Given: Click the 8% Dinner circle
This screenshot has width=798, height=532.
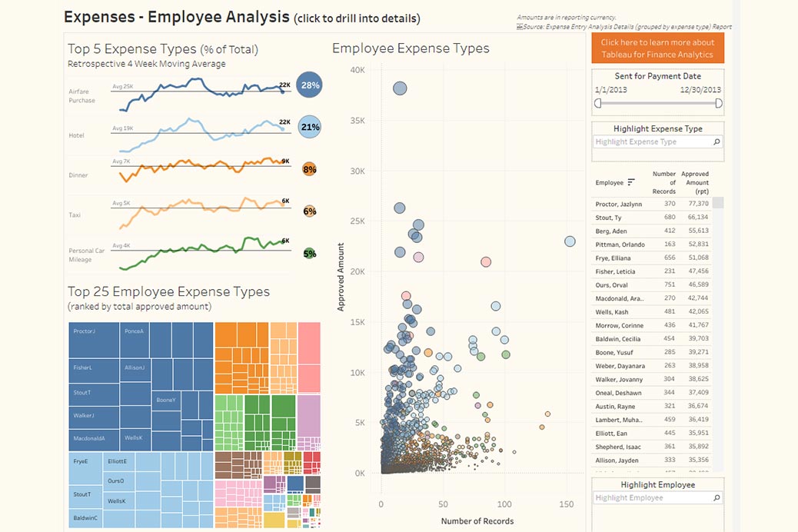Looking at the screenshot, I should click(x=309, y=170).
